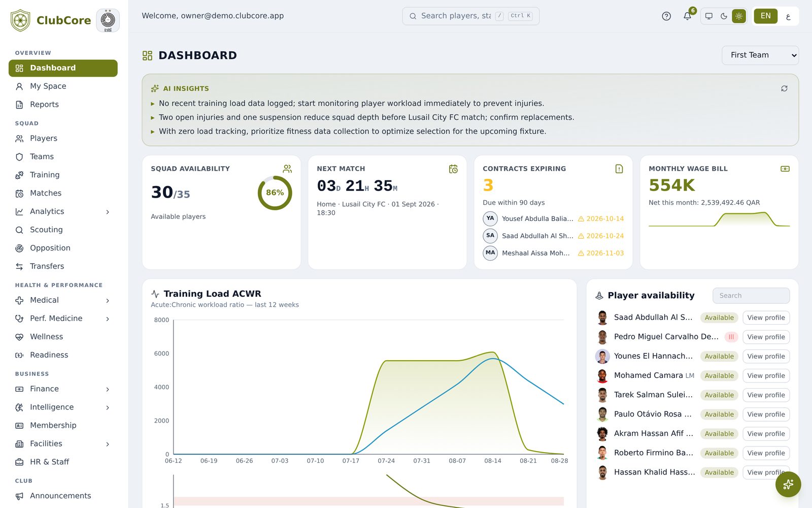The width and height of the screenshot is (812, 508).
Task: Expand the Analytics submenu
Action: 108,212
